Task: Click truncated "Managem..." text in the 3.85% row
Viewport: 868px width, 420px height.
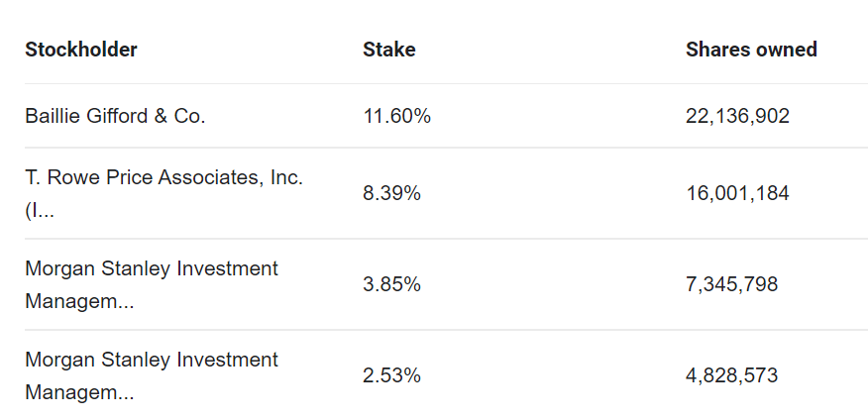Action: [x=79, y=301]
